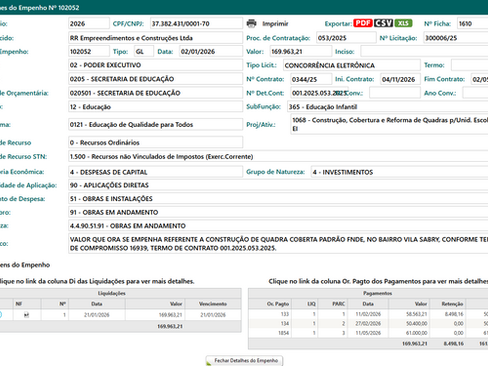Click the 02 - PODER EXECUTIVO field
The width and height of the screenshot is (488, 366).
[x=155, y=65]
